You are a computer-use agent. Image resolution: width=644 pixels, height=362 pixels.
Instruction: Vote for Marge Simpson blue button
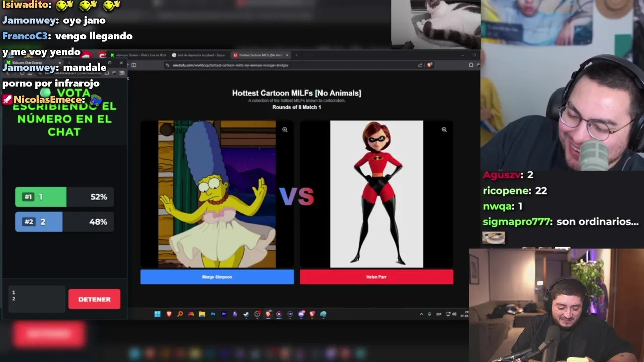click(x=217, y=277)
